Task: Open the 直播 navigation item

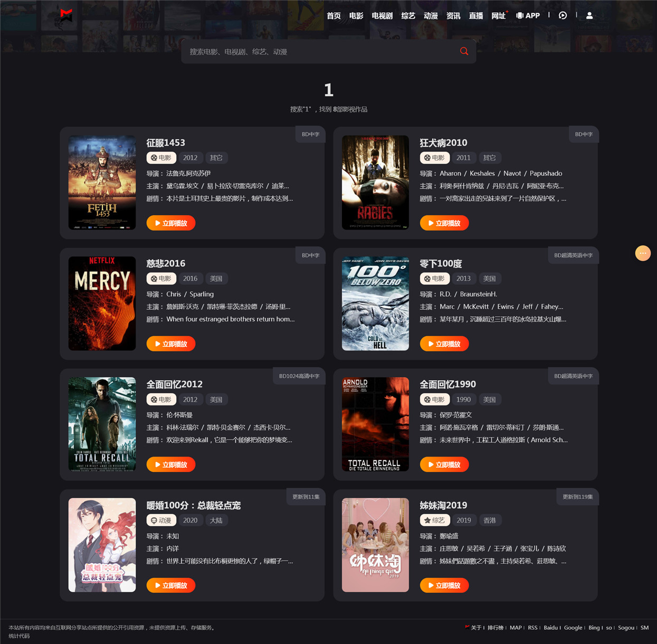Action: (x=476, y=16)
